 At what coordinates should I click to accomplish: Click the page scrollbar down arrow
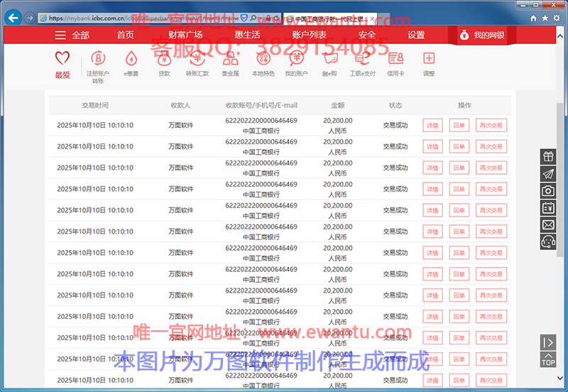pos(559,378)
